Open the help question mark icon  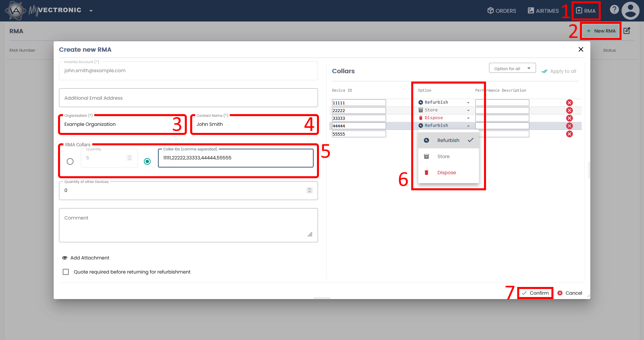pos(614,9)
